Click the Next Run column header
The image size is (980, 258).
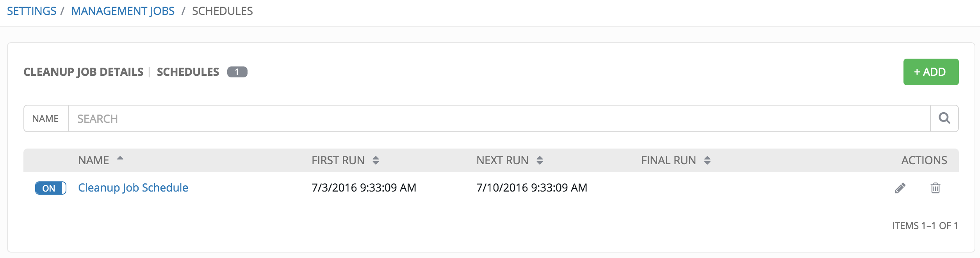[502, 160]
